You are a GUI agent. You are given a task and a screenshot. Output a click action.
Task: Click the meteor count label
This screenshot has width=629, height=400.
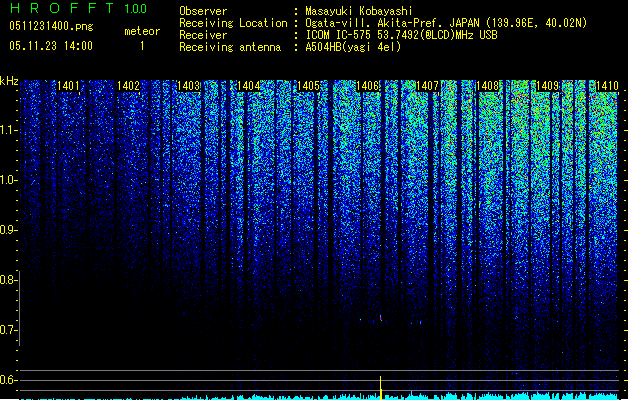coord(142,31)
